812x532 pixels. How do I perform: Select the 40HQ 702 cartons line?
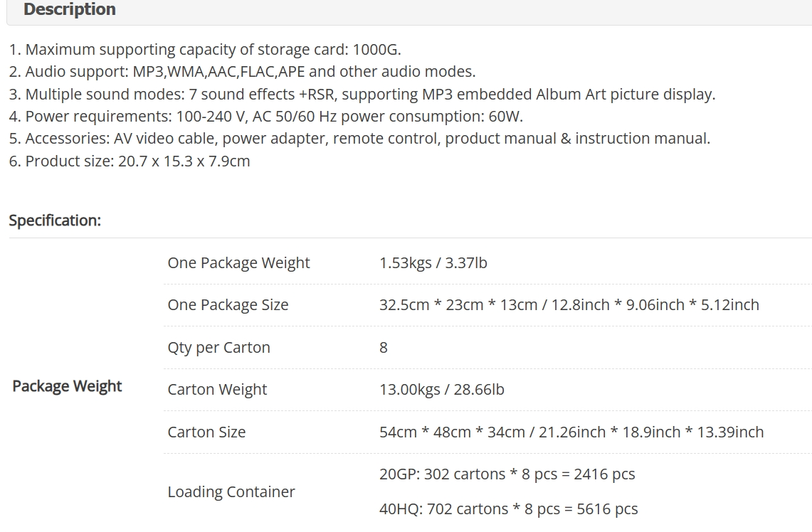click(x=509, y=509)
